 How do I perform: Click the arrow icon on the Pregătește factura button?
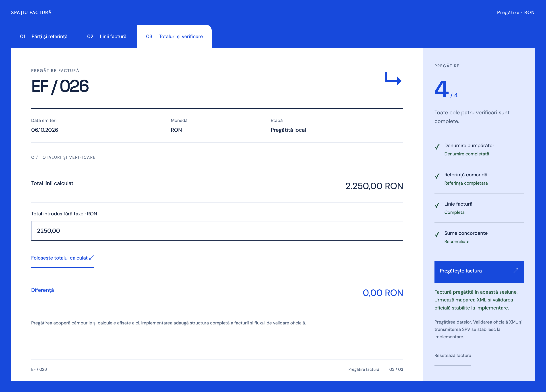pyautogui.click(x=516, y=271)
